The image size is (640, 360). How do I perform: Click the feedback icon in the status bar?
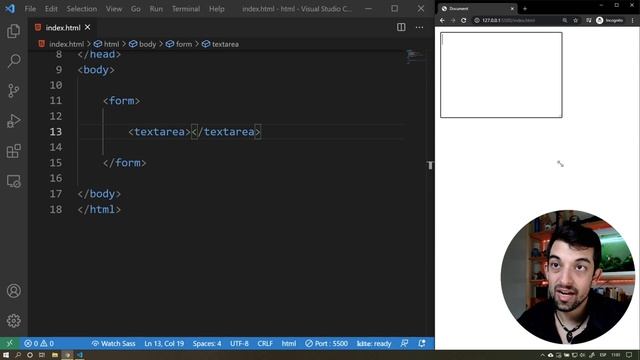point(404,344)
